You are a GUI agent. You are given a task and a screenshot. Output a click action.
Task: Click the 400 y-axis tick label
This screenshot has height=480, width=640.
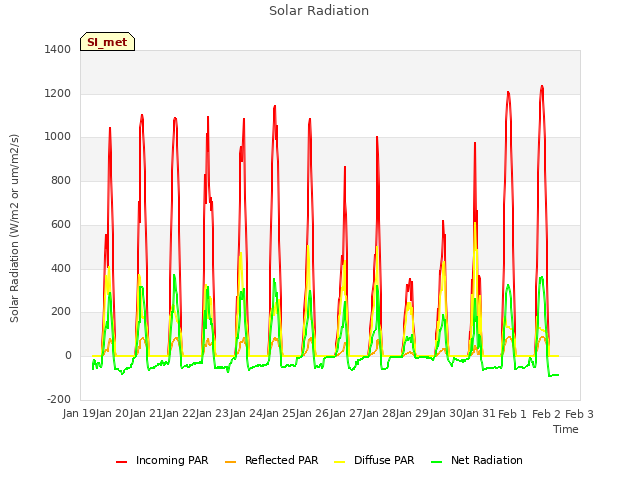click(61, 269)
